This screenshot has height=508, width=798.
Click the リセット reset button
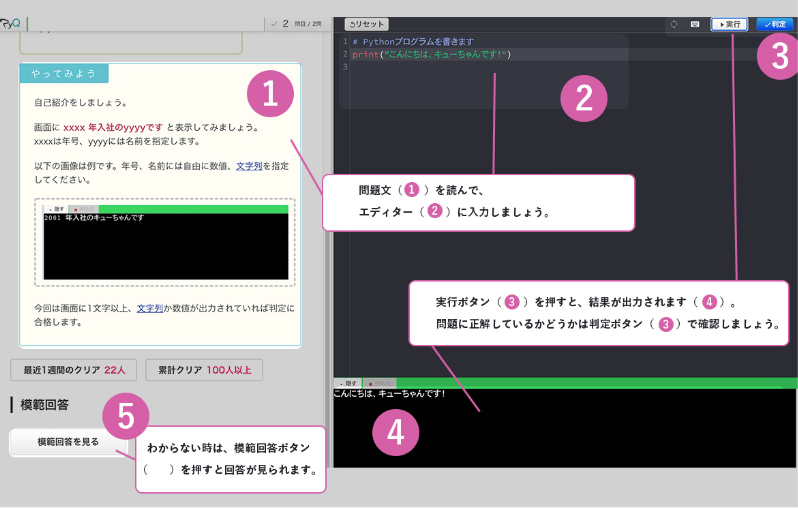366,24
